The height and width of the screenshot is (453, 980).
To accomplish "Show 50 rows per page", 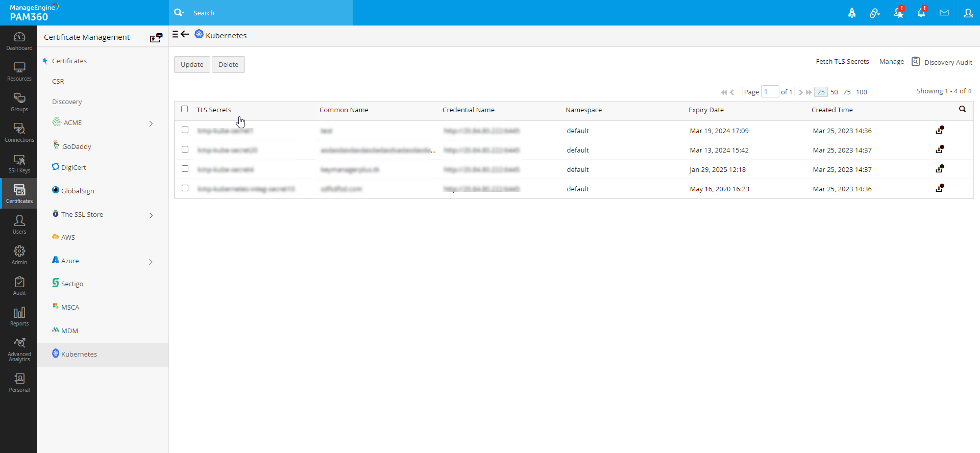I will point(834,92).
